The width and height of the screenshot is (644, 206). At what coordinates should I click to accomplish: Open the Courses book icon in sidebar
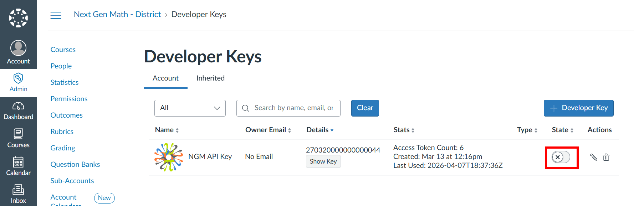pos(18,134)
